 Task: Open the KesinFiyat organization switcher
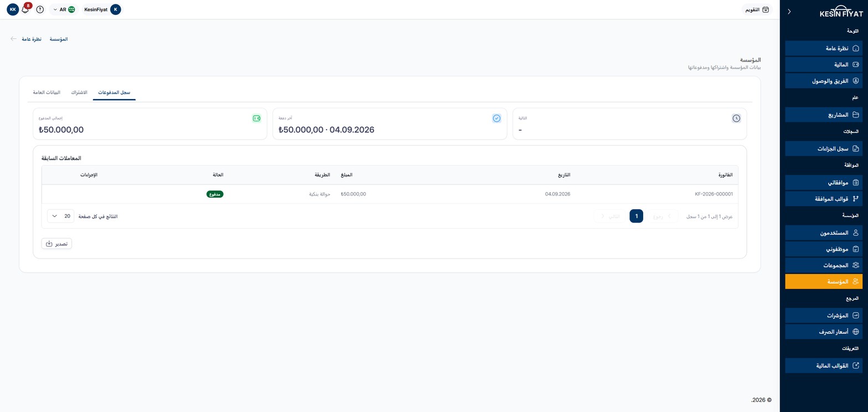pyautogui.click(x=102, y=9)
